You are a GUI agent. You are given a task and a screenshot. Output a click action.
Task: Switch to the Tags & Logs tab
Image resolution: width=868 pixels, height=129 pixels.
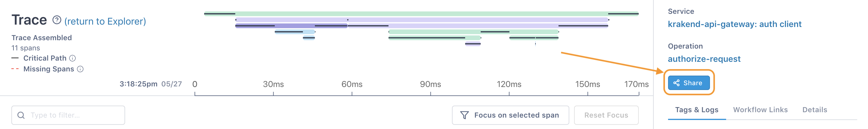pos(697,110)
